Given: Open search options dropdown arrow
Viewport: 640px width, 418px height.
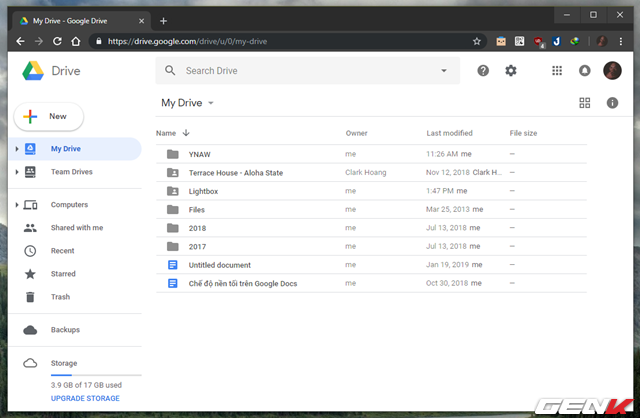Looking at the screenshot, I should point(444,71).
